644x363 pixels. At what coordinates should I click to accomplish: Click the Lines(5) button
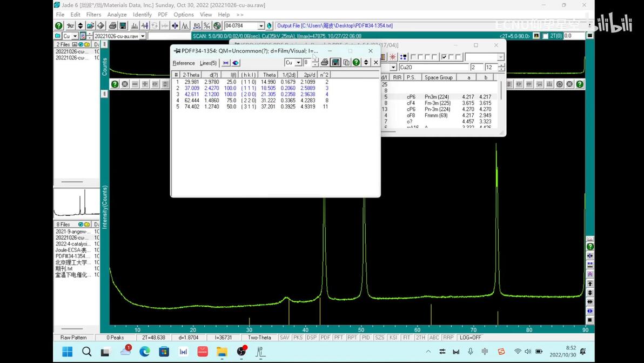(208, 63)
